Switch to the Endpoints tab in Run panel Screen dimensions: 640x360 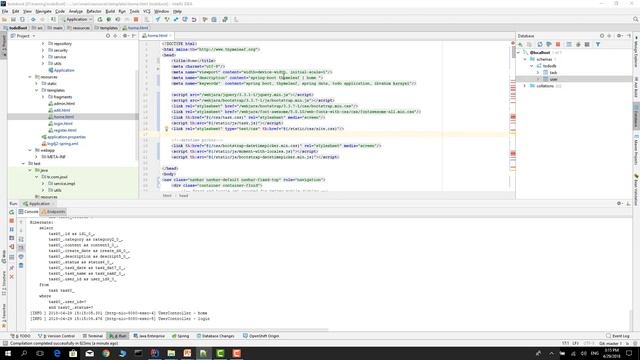(x=53, y=212)
